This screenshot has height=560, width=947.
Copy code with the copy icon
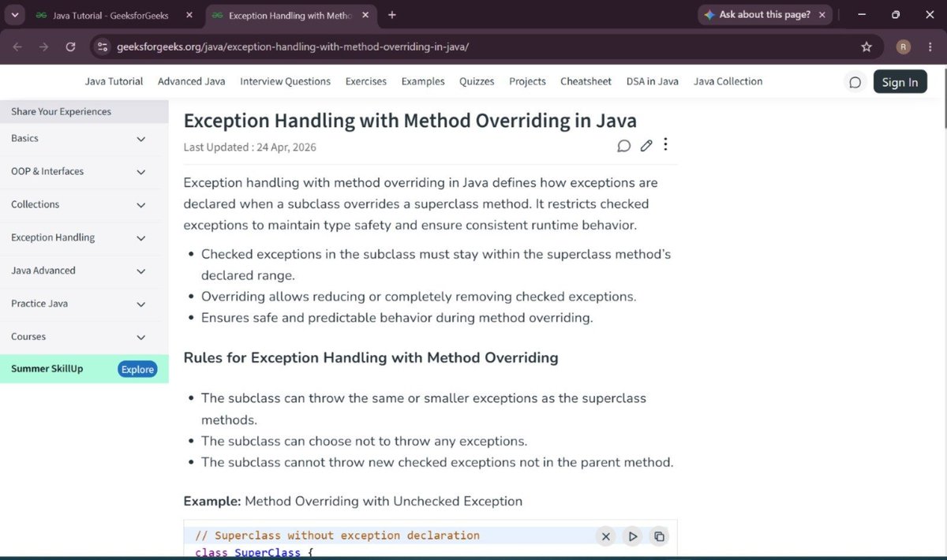(659, 536)
